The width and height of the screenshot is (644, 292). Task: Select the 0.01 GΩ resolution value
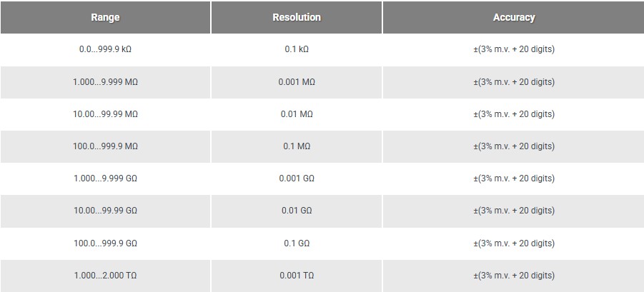coord(297,211)
